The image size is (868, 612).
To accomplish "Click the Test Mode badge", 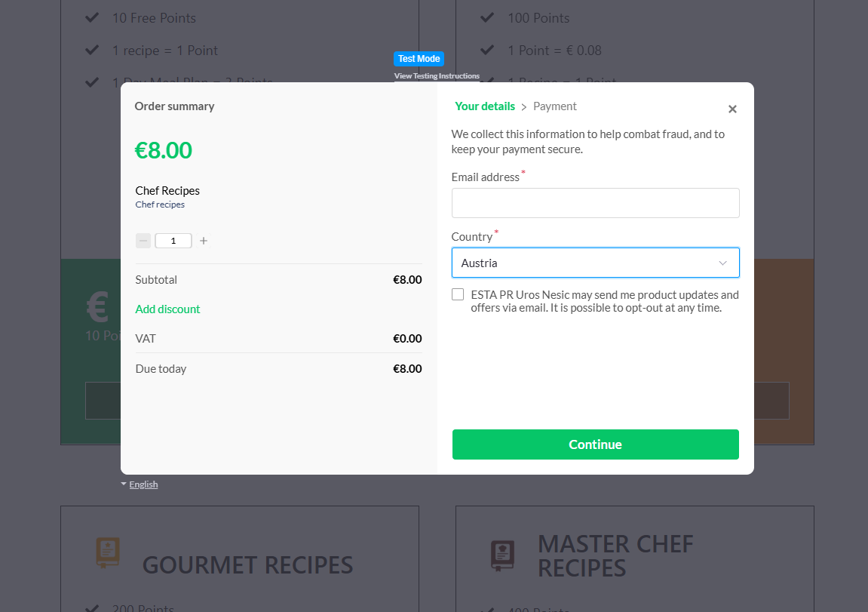I will [419, 58].
